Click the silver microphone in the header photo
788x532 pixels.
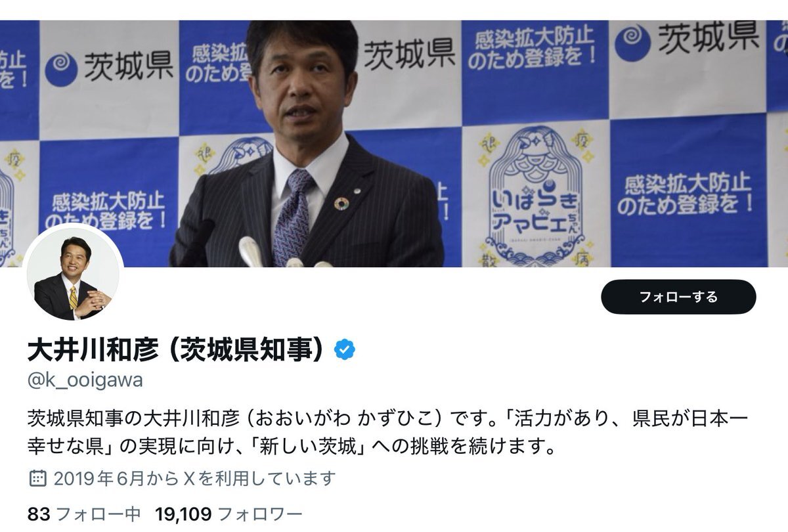[x=252, y=252]
